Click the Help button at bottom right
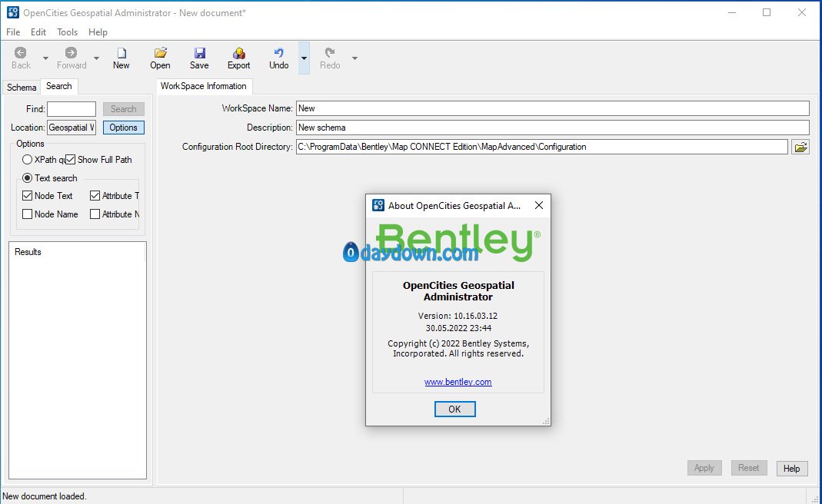Image resolution: width=822 pixels, height=504 pixels. tap(791, 469)
